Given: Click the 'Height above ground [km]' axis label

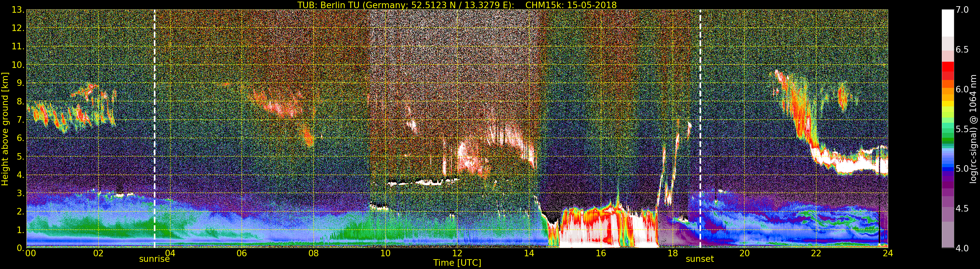Looking at the screenshot, I should pyautogui.click(x=5, y=129).
